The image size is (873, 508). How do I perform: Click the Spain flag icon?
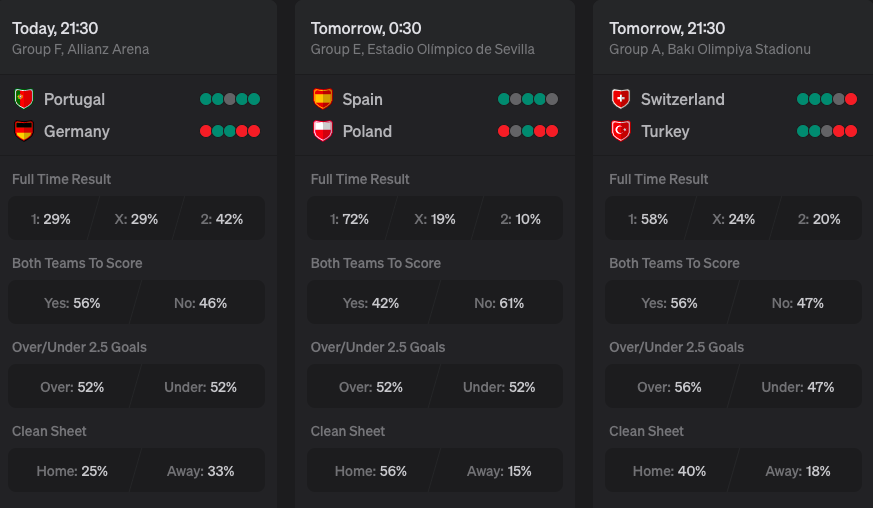[x=322, y=99]
